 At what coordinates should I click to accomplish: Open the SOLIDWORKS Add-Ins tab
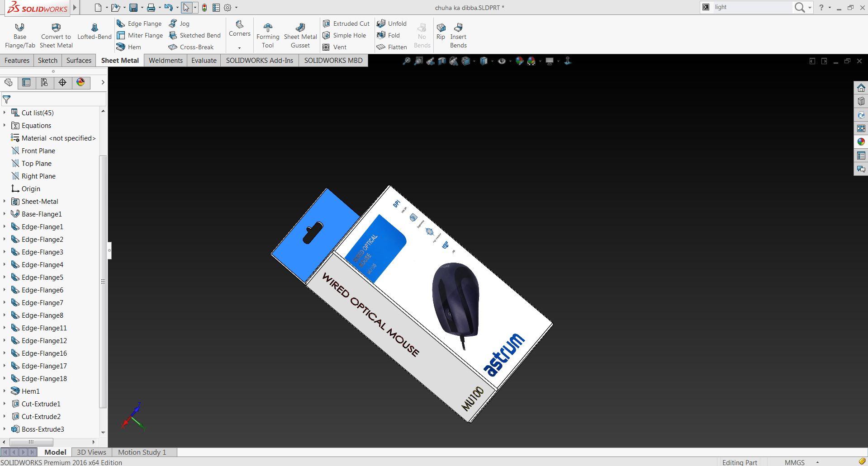point(260,61)
